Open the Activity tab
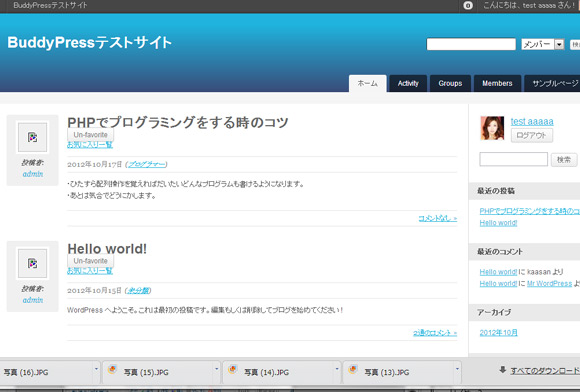Screen dimensions: 580x392 pyautogui.click(x=408, y=84)
